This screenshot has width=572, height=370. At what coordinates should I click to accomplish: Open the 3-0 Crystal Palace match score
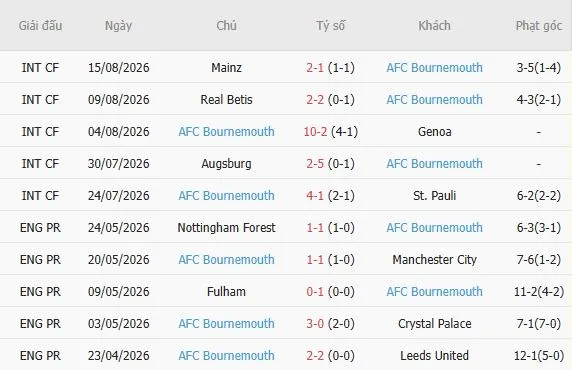click(x=315, y=324)
